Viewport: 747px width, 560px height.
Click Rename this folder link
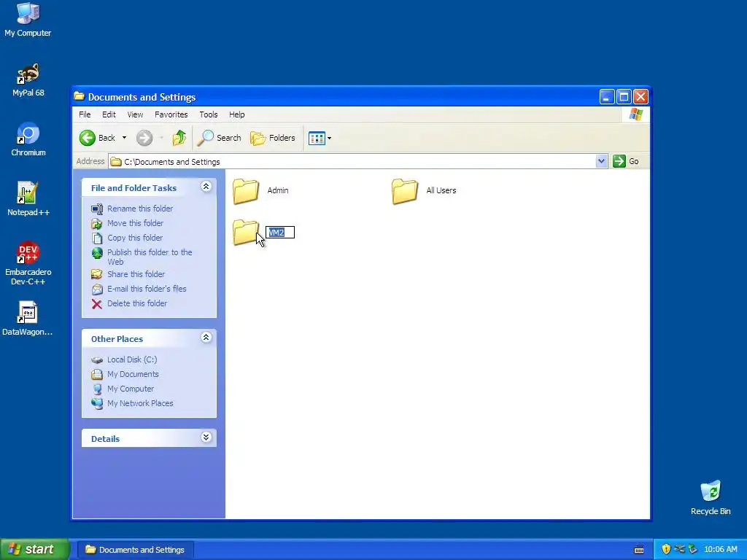click(x=140, y=209)
